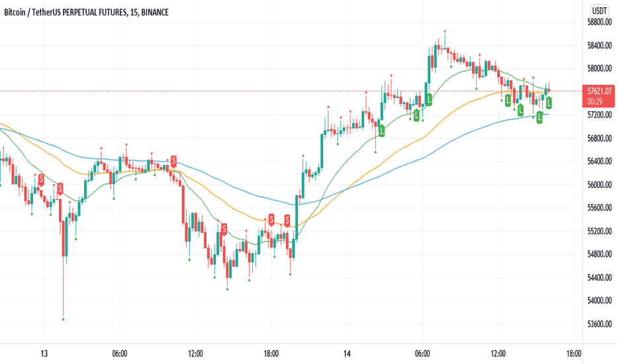The height and width of the screenshot is (364, 617).
Task: Click red triangle above the highest candle
Action: tap(445, 30)
